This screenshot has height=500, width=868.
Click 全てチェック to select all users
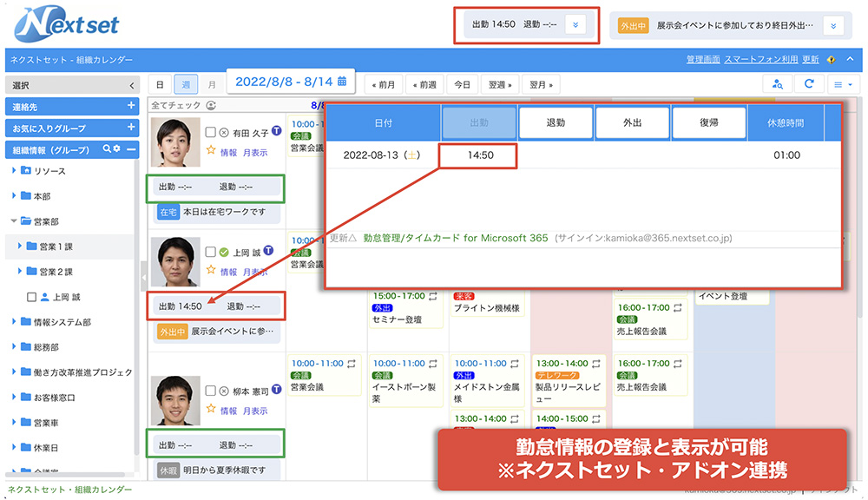[176, 105]
